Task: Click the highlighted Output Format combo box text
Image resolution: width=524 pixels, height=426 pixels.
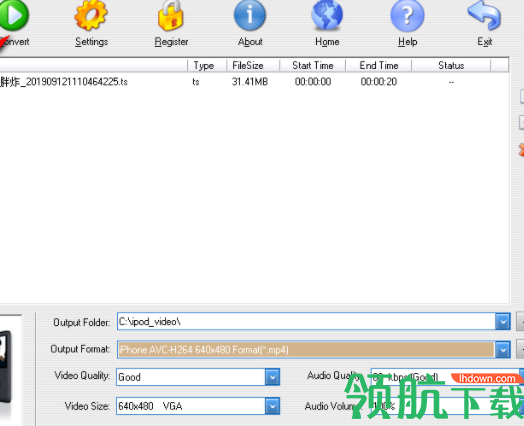Action: (306, 350)
